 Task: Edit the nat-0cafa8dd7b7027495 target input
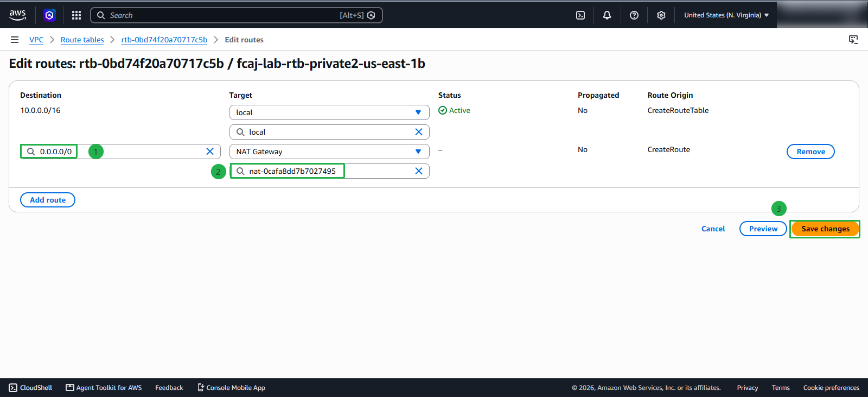pos(329,171)
